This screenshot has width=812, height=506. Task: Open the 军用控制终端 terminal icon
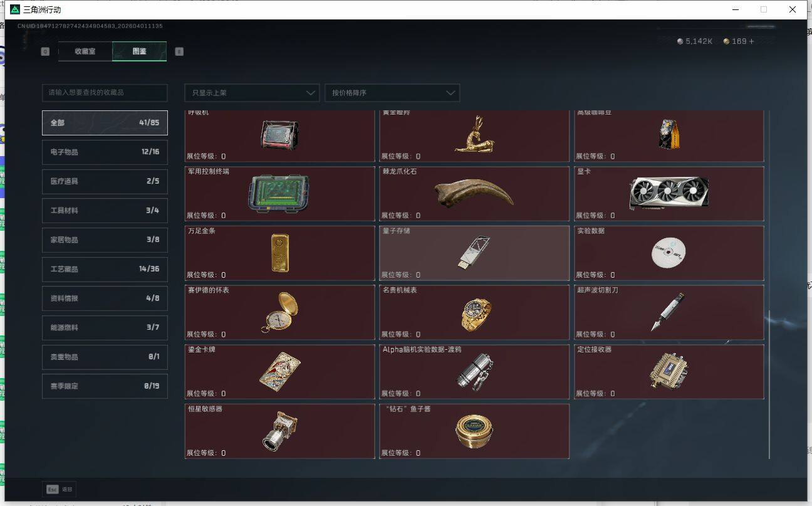(x=279, y=193)
